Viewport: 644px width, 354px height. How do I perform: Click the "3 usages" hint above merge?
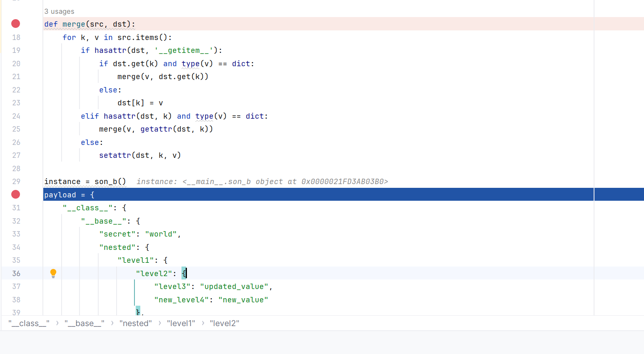[x=59, y=12]
